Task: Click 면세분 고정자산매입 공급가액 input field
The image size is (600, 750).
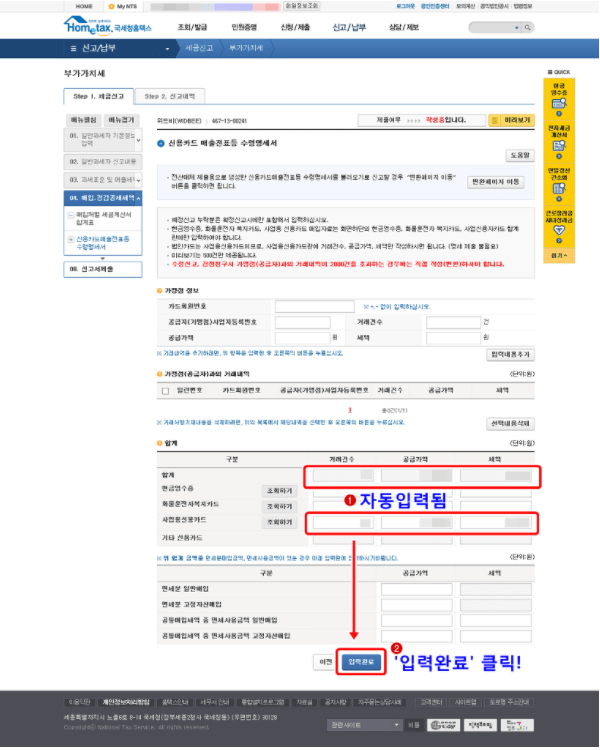Action: click(x=416, y=605)
